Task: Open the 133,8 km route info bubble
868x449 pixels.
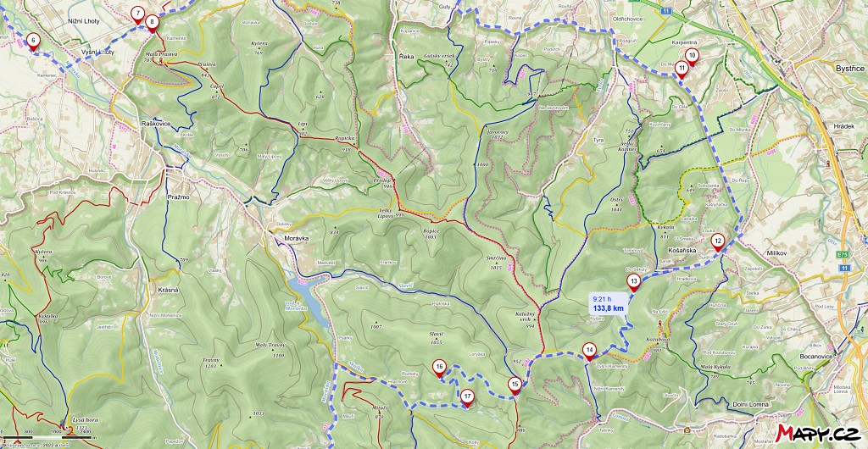Action: coord(608,303)
